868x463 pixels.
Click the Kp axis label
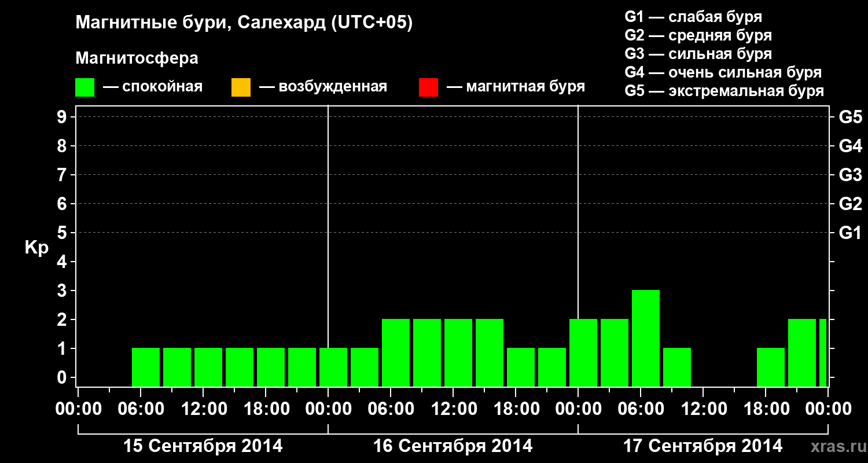[36, 247]
